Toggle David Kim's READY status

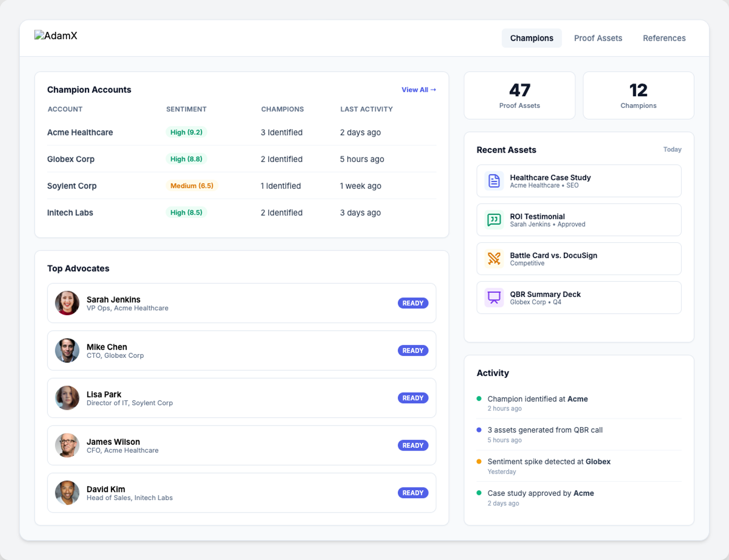pos(413,492)
